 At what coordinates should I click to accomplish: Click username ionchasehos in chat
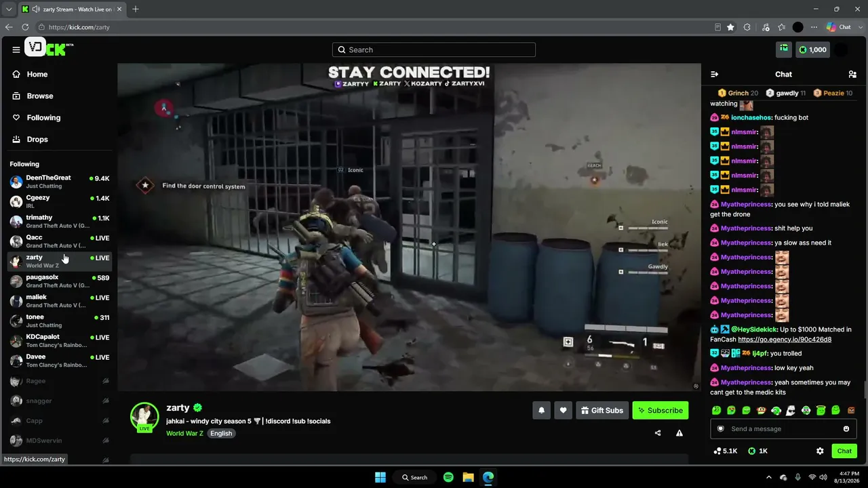pyautogui.click(x=751, y=118)
